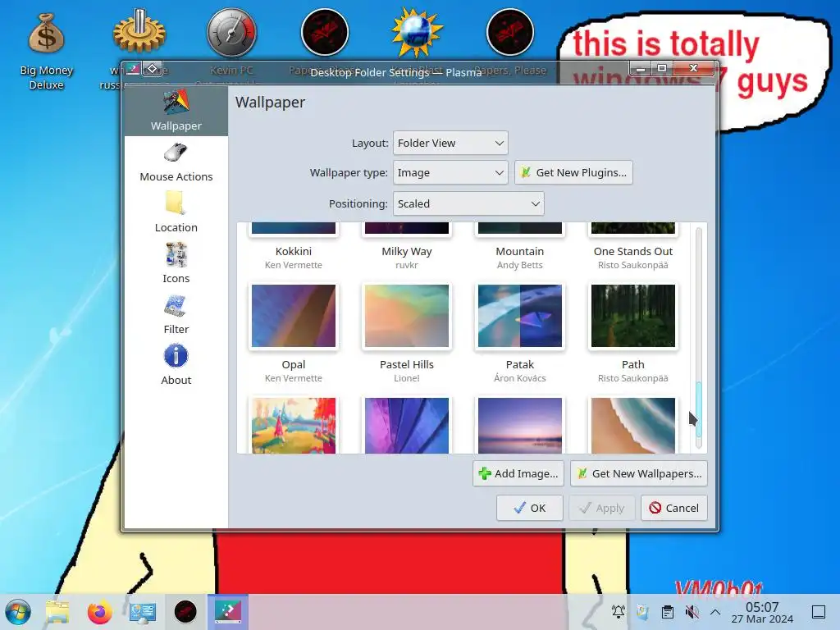Open the Start menu orb in taskbar
The image size is (840, 630).
(18, 612)
